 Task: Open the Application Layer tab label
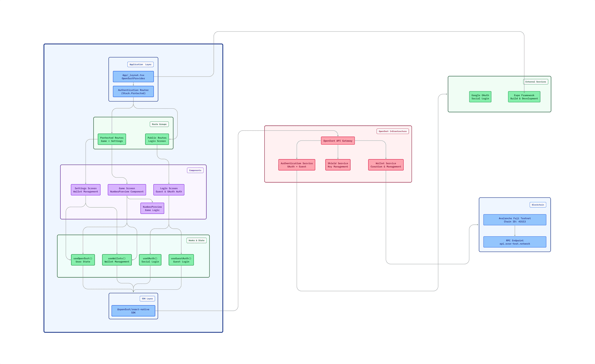click(x=140, y=64)
